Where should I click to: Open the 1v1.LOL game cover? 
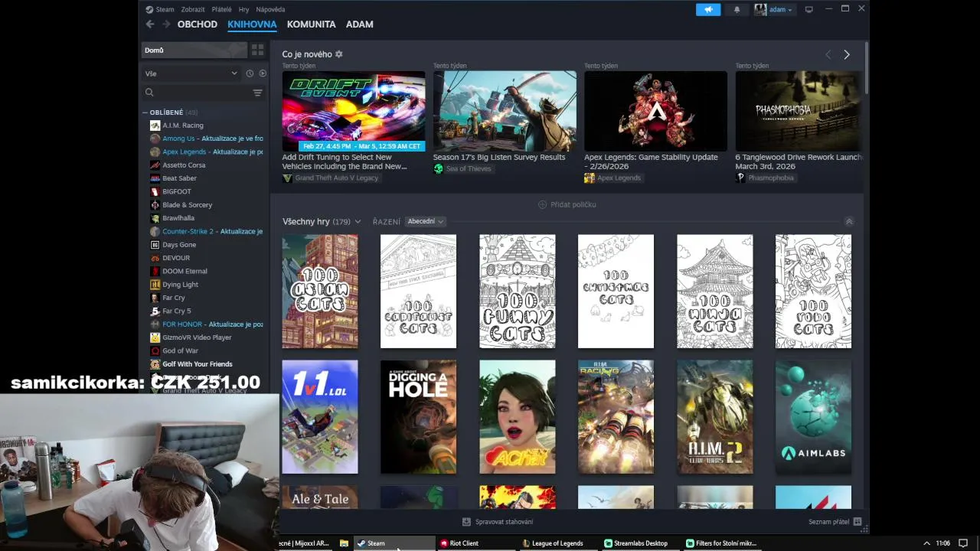tap(319, 417)
